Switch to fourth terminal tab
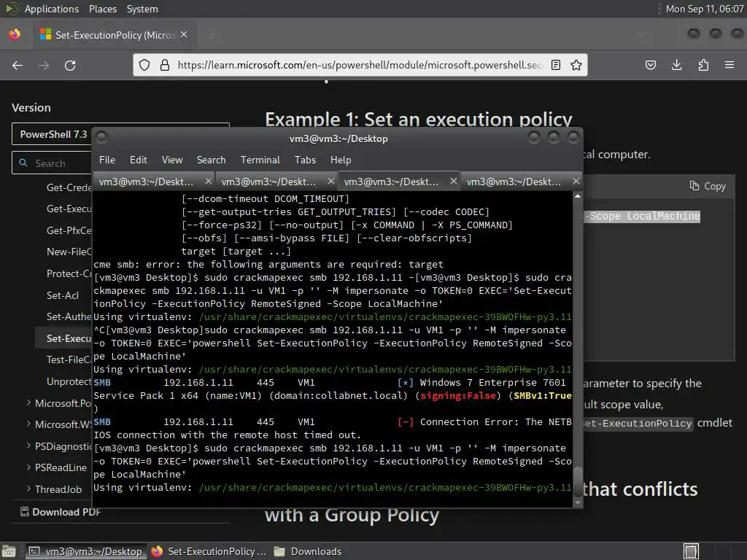Viewport: 747px width, 560px height. (x=514, y=182)
